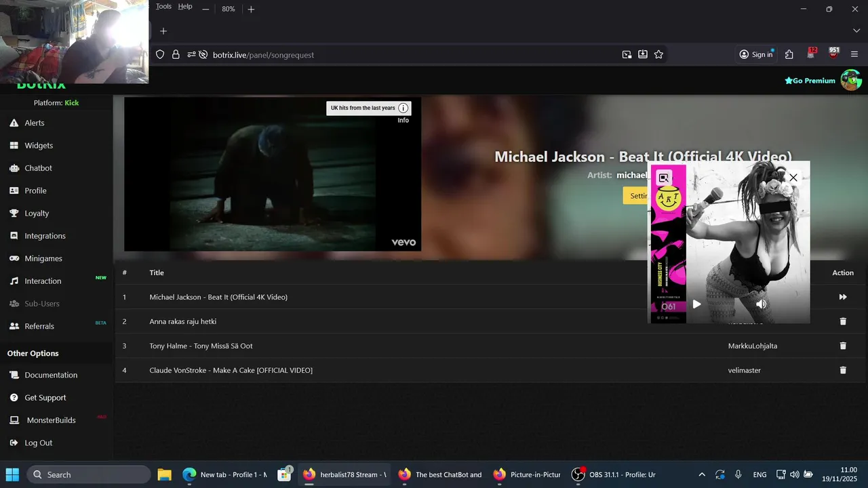This screenshot has height=488, width=868.
Task: Select the Michael Jackson - Beat It row title
Action: 218,297
